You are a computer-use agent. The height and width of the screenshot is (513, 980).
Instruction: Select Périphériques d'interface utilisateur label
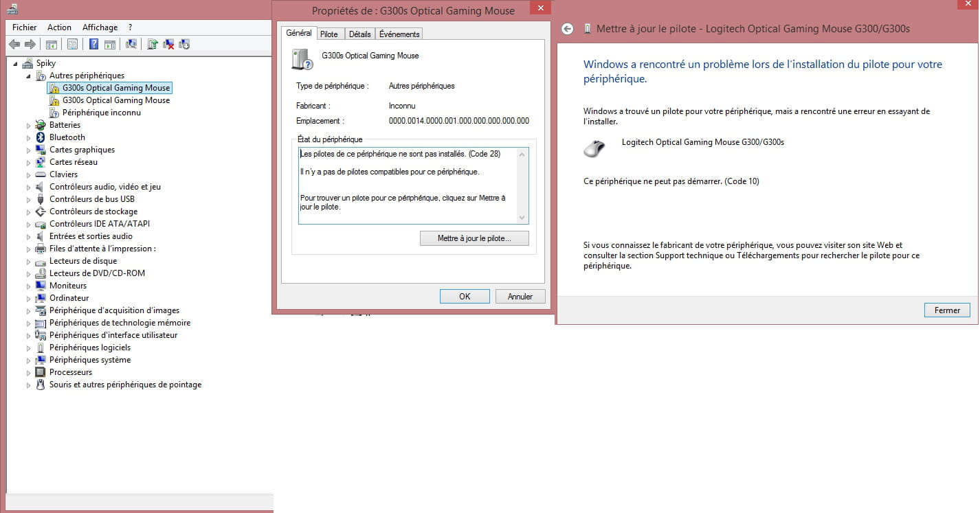point(113,335)
